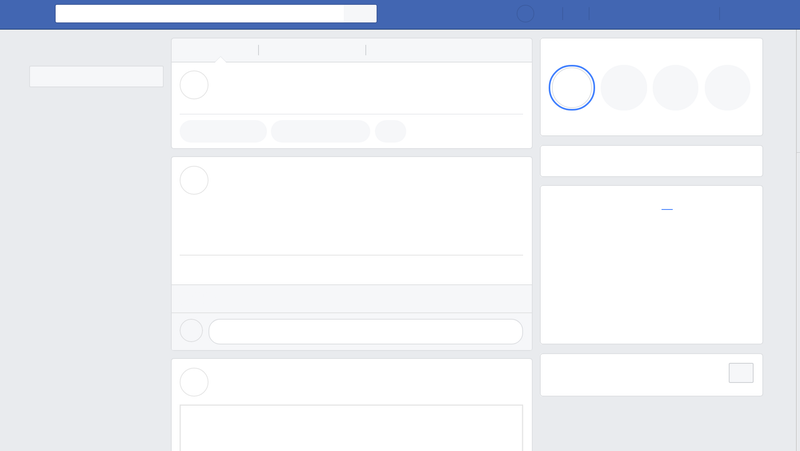Select the middle tab in the composer header
The height and width of the screenshot is (451, 800).
312,50
